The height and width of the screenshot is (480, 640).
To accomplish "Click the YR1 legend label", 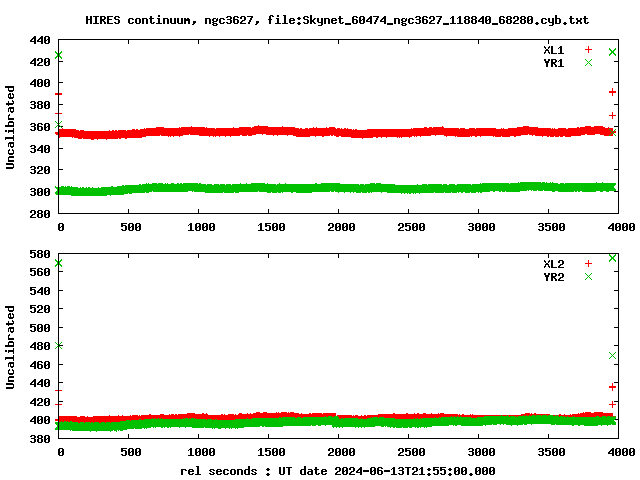I will point(553,63).
